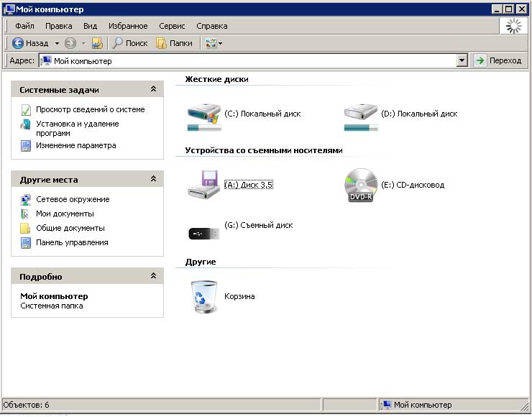Open the Views dropdown in the toolbar
532x417 pixels.
(x=214, y=43)
